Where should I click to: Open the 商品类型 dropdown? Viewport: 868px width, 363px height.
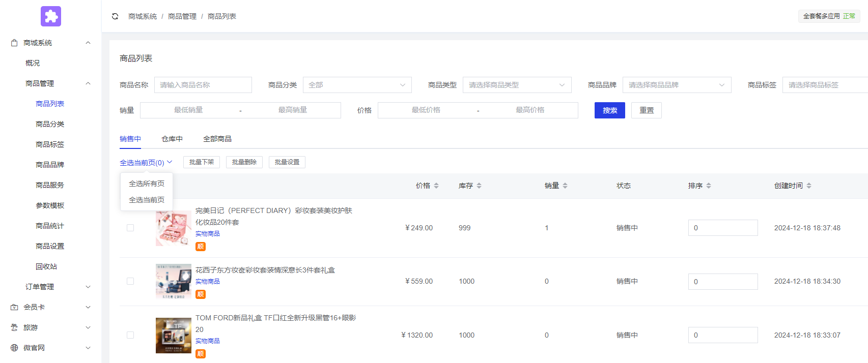tap(517, 85)
